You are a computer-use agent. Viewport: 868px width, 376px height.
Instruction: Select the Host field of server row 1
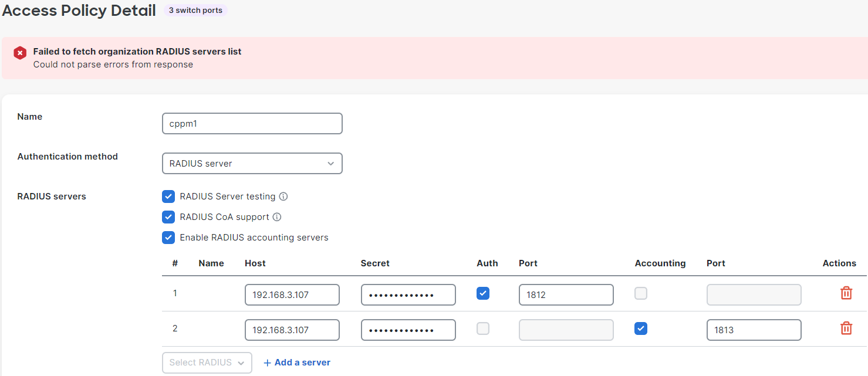click(292, 294)
